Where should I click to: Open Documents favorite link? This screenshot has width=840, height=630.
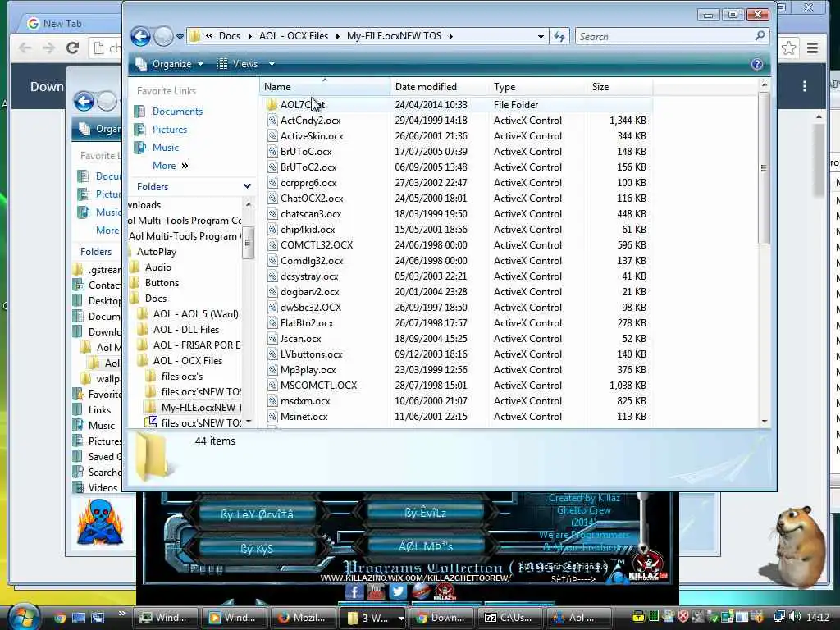[177, 112]
